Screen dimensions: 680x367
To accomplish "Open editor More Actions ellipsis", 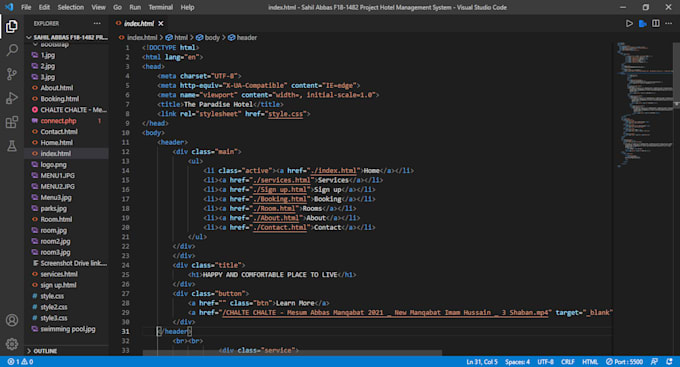I will pyautogui.click(x=668, y=23).
